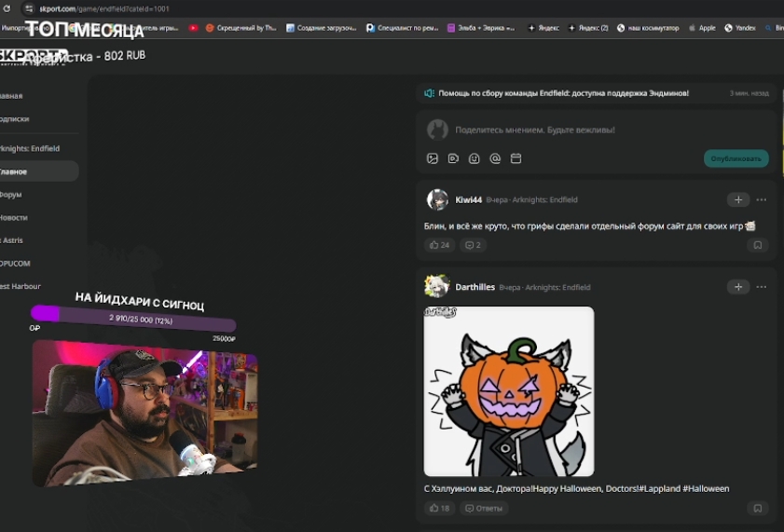Click the 'Поделитесь мнением' post input

pyautogui.click(x=535, y=130)
